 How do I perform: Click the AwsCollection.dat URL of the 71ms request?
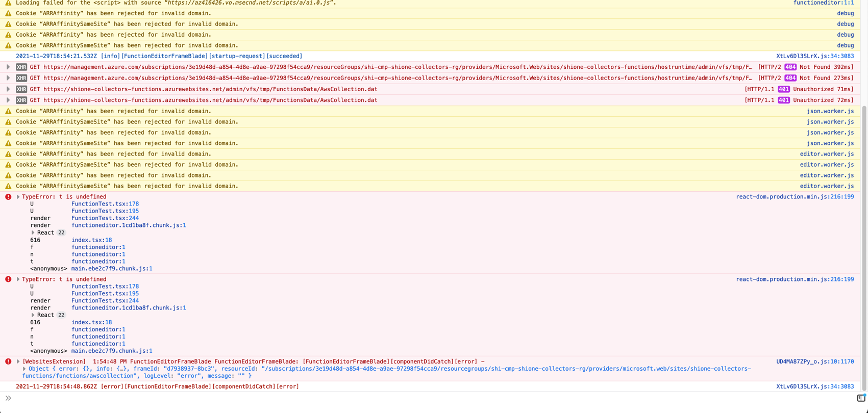coord(210,89)
